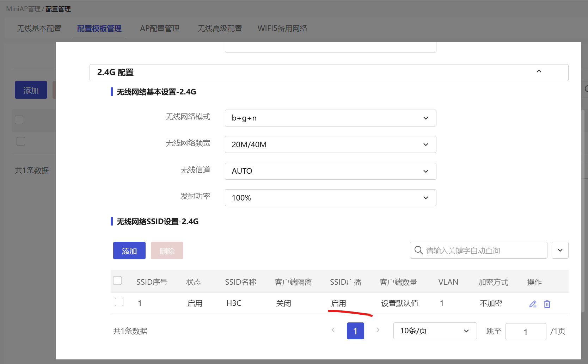Delete the H3C SSID row
588x364 pixels.
547,304
